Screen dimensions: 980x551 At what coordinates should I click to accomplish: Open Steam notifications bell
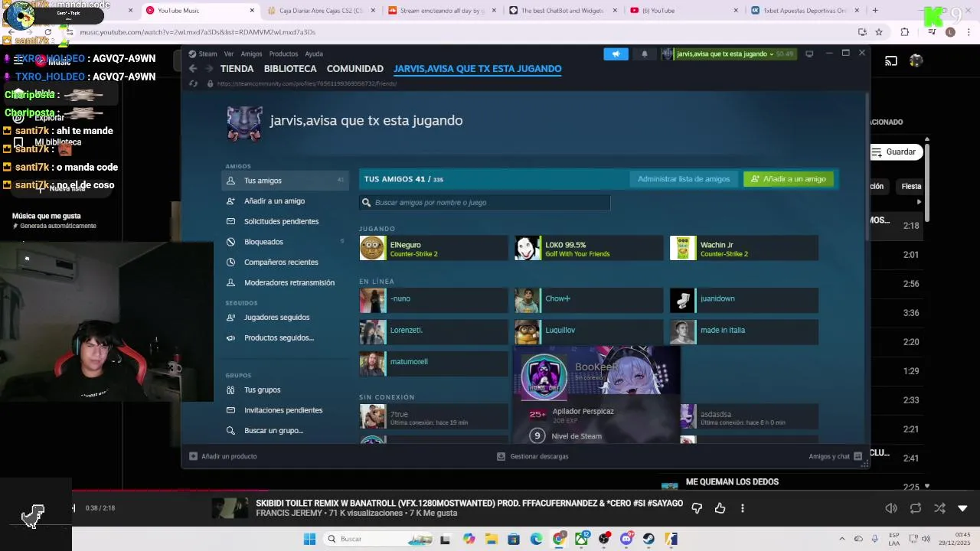point(645,54)
